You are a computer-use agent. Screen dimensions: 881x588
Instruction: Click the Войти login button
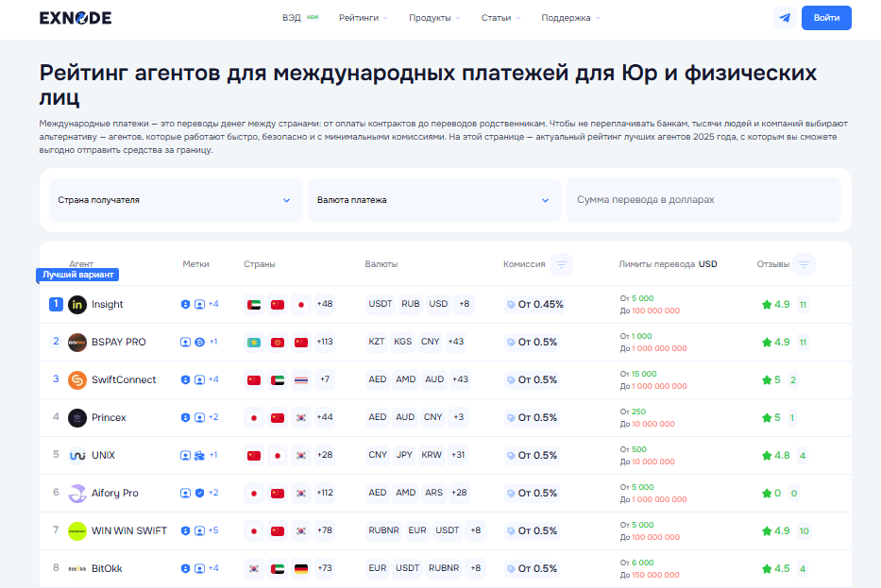826,18
